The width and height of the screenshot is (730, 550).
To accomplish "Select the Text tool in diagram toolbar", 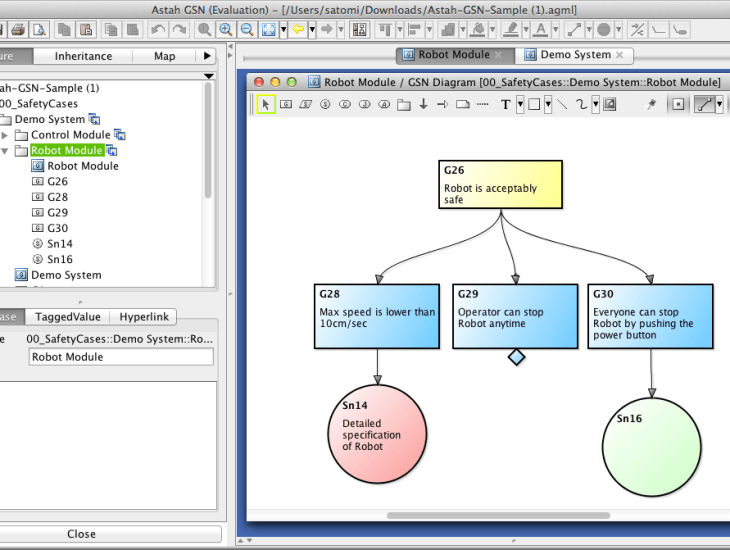I will [506, 104].
